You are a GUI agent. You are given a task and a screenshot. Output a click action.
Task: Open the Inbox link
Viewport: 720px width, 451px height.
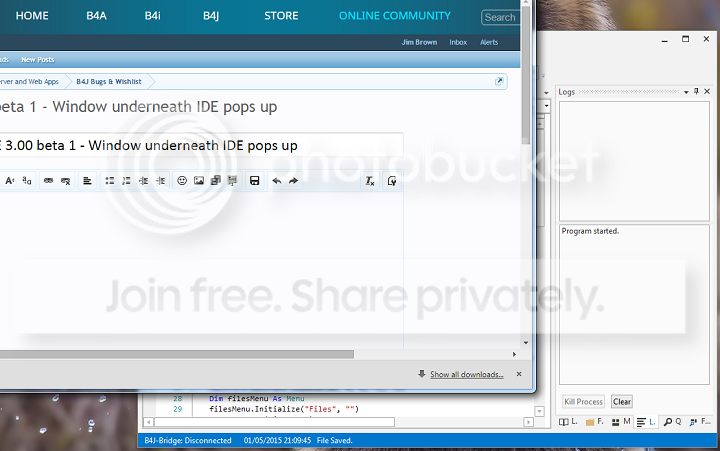(x=458, y=42)
